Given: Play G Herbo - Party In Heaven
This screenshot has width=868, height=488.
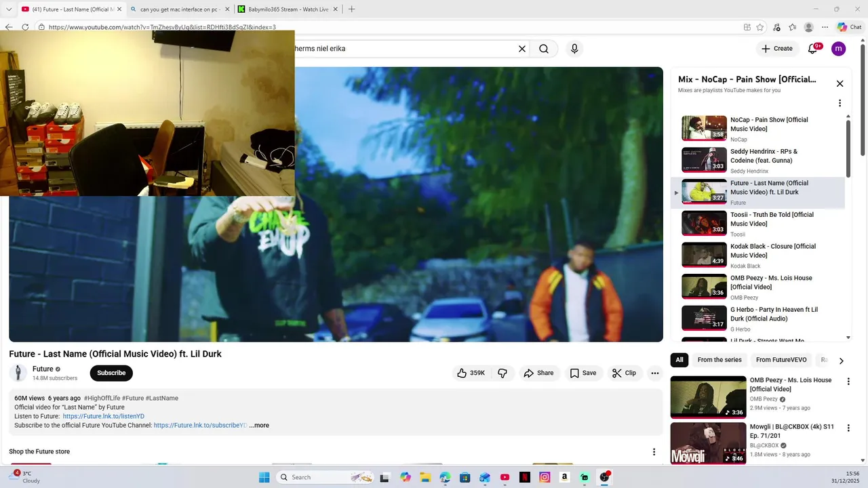Looking at the screenshot, I should click(758, 319).
